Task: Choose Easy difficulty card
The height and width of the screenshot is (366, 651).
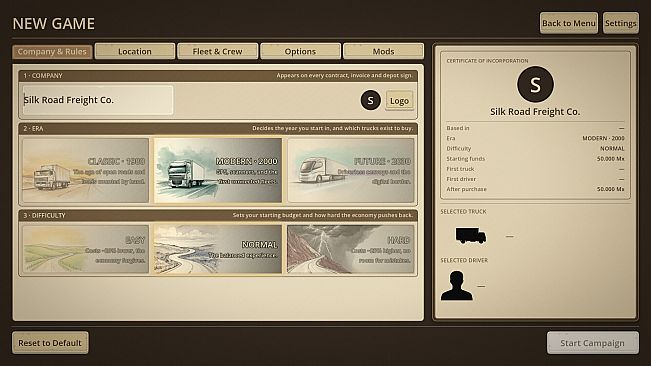Action: point(86,249)
